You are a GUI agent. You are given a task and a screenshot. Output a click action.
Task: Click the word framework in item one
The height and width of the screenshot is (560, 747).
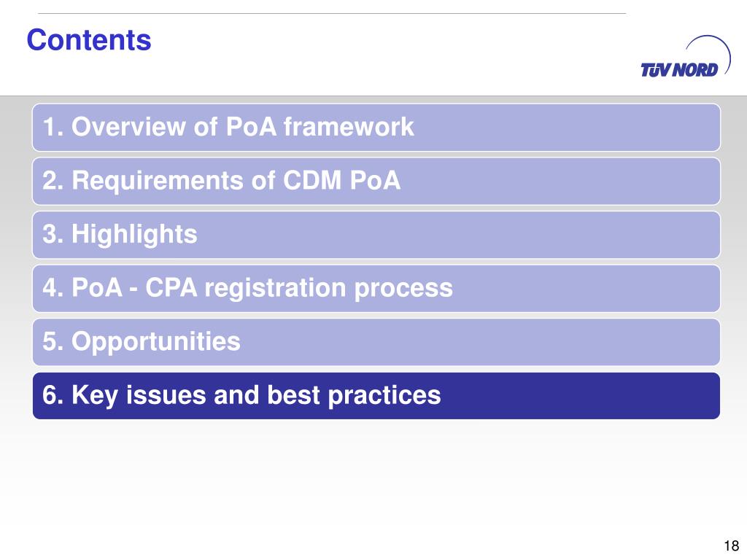(349, 127)
